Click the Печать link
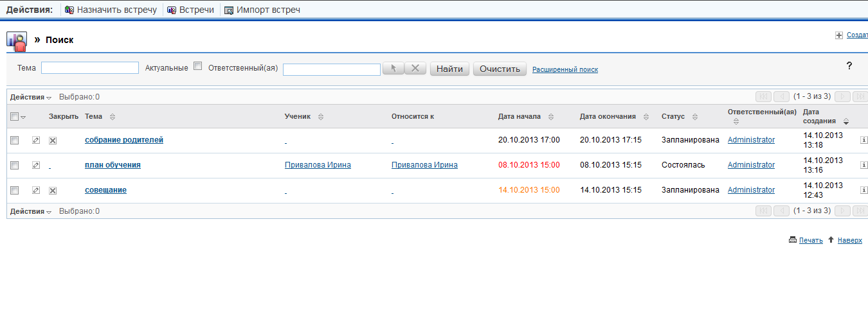868x321 pixels. point(810,240)
